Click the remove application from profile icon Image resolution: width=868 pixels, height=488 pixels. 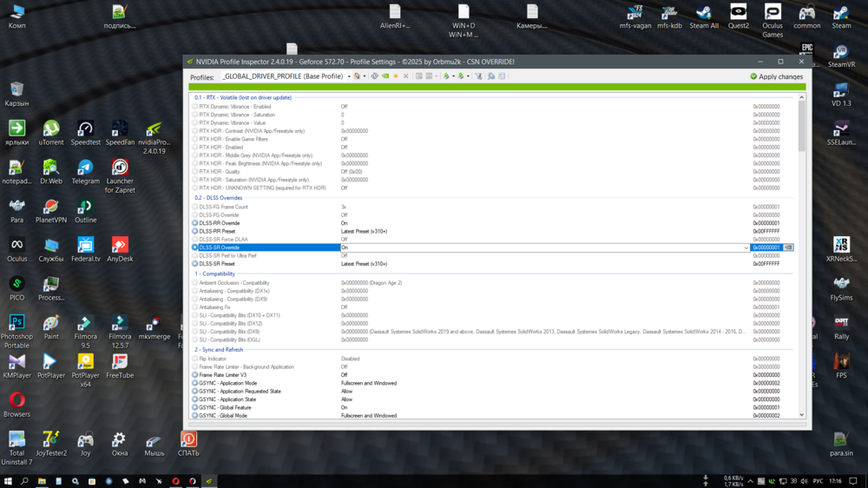[429, 76]
